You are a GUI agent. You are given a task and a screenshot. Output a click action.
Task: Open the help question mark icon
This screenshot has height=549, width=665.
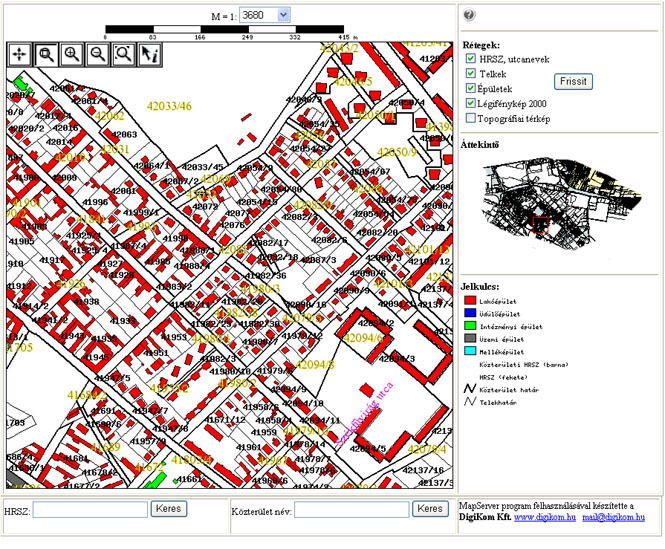[x=469, y=15]
